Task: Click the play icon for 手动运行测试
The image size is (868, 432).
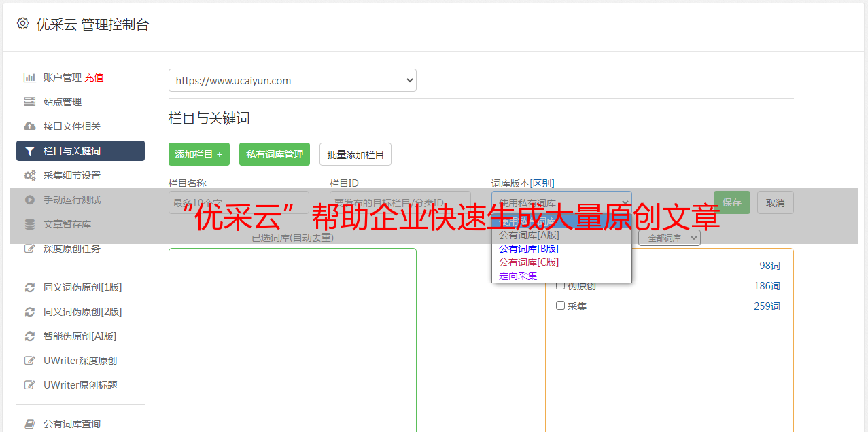Action: click(x=30, y=200)
